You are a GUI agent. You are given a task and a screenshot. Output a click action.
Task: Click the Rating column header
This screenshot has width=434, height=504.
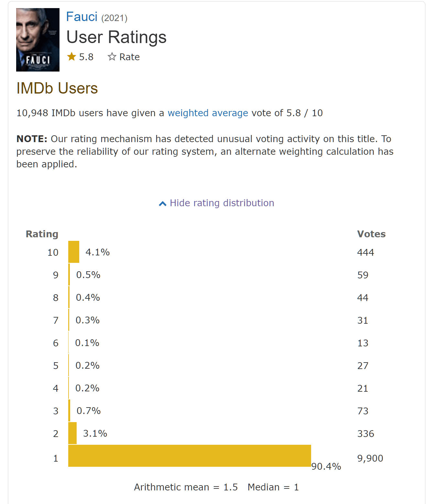pos(42,234)
